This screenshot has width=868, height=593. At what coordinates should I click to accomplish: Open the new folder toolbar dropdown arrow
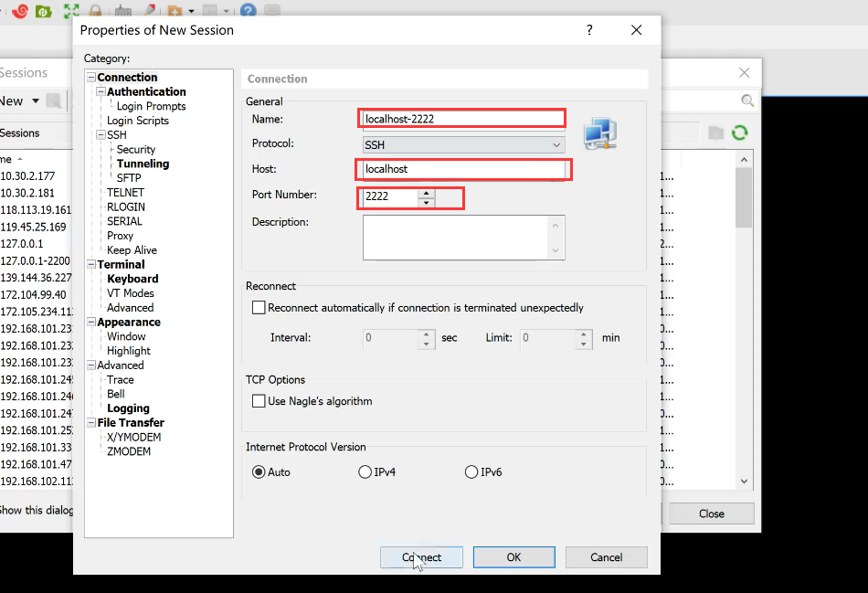click(x=192, y=11)
